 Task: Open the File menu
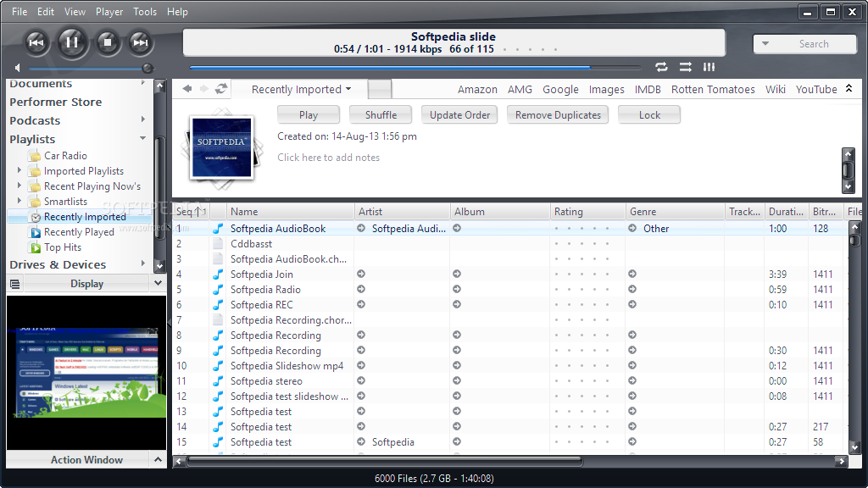(19, 12)
